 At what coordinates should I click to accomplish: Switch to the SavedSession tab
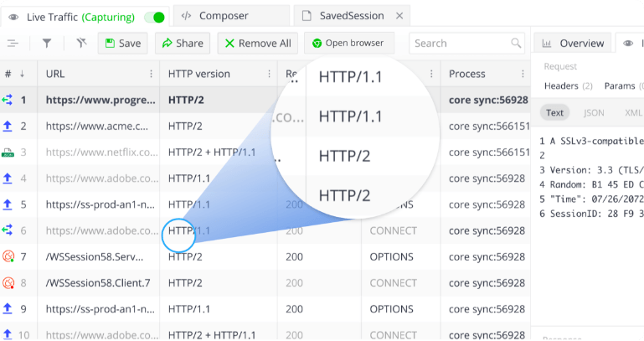point(352,16)
